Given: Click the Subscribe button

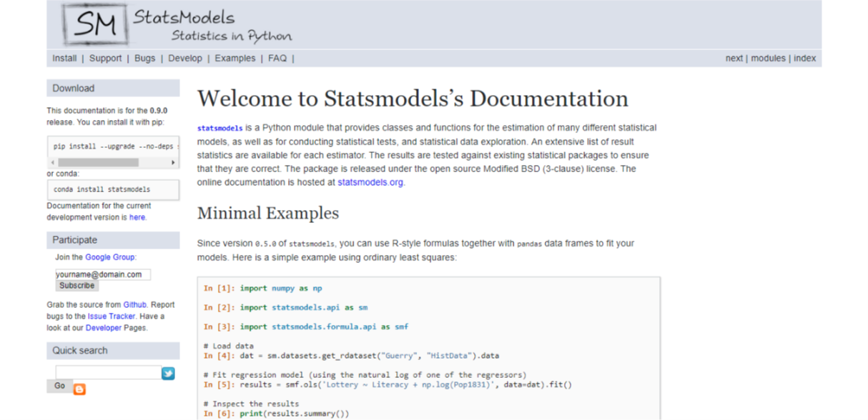Looking at the screenshot, I should [77, 285].
